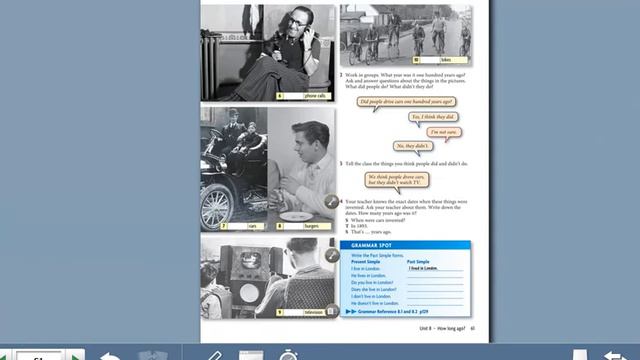The height and width of the screenshot is (360, 640).
Task: Click the 'Unit 8 – How long ago?' footer
Action: (x=442, y=328)
